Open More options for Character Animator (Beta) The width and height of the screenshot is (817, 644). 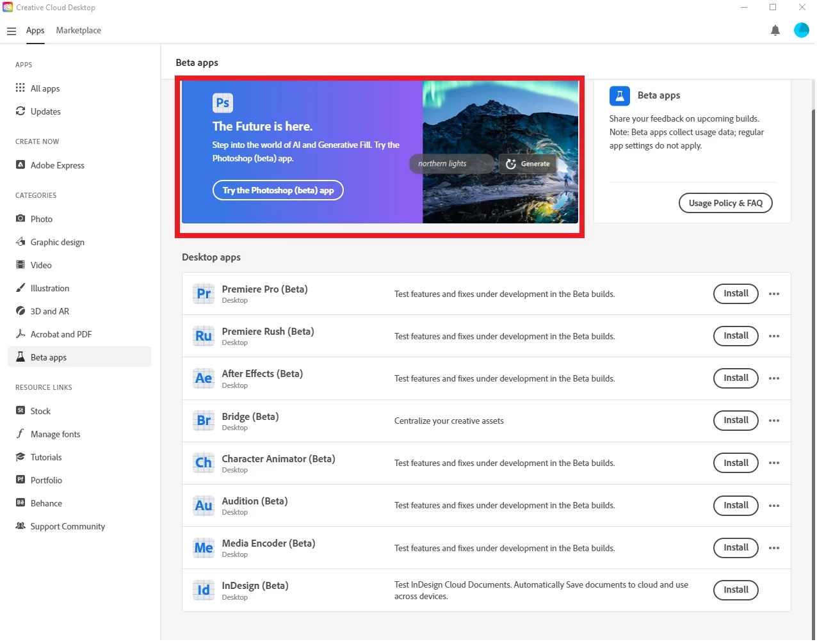[x=774, y=463]
